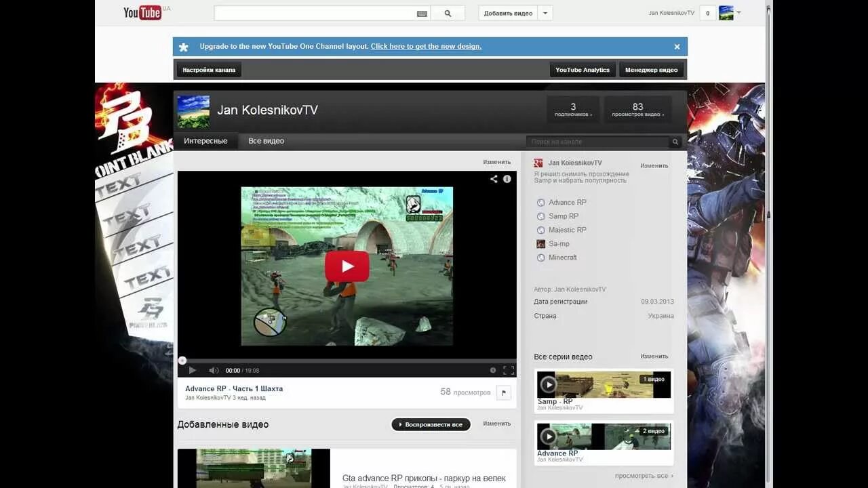Click the Добавить видео upload button
This screenshot has height=488, width=868.
pos(508,13)
